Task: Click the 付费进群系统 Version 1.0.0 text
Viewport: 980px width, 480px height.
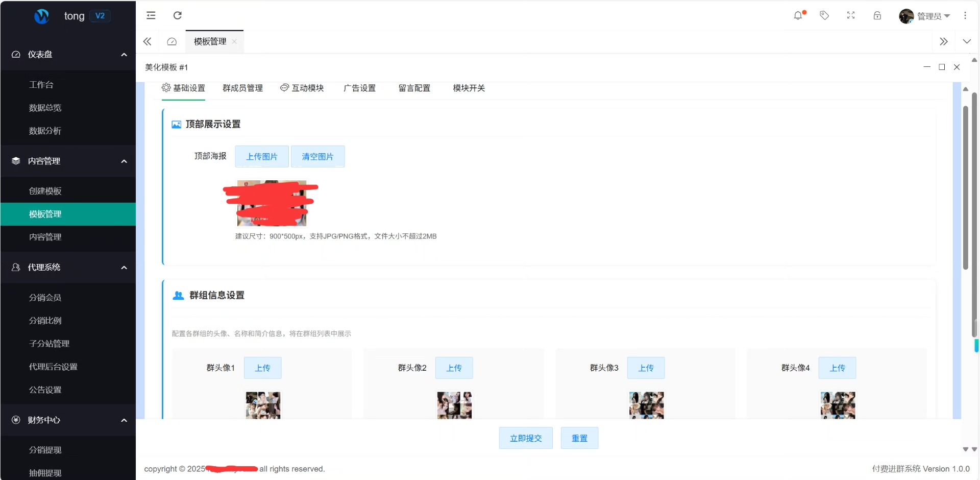Action: 921,469
